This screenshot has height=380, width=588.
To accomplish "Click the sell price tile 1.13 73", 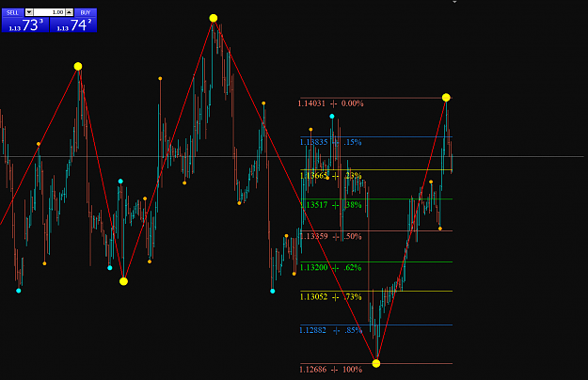I will [x=25, y=25].
